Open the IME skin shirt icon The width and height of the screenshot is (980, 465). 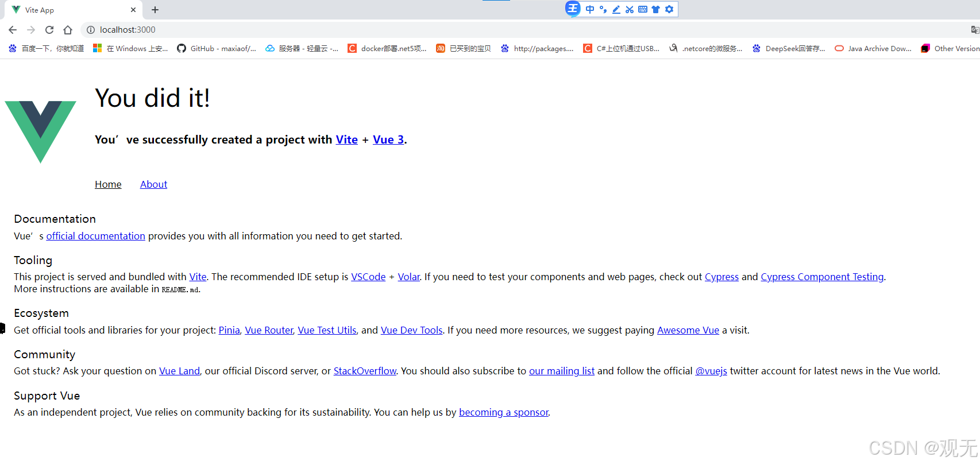[656, 9]
